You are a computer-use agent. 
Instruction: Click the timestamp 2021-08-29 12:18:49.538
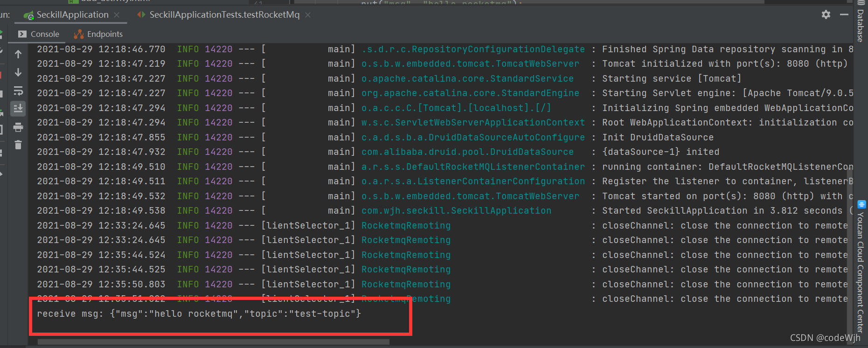click(x=101, y=211)
